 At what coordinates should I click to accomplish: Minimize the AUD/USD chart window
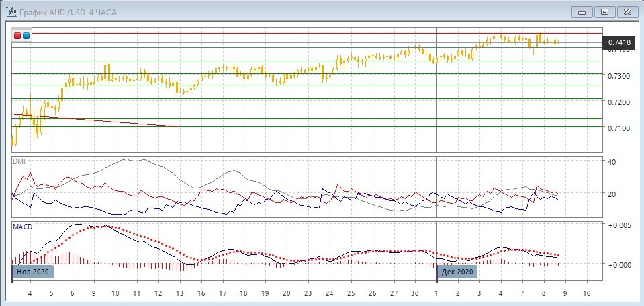pyautogui.click(x=582, y=11)
